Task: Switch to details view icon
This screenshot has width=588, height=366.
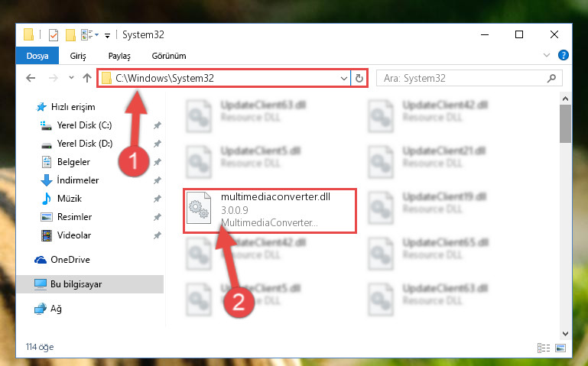Action: 544,348
